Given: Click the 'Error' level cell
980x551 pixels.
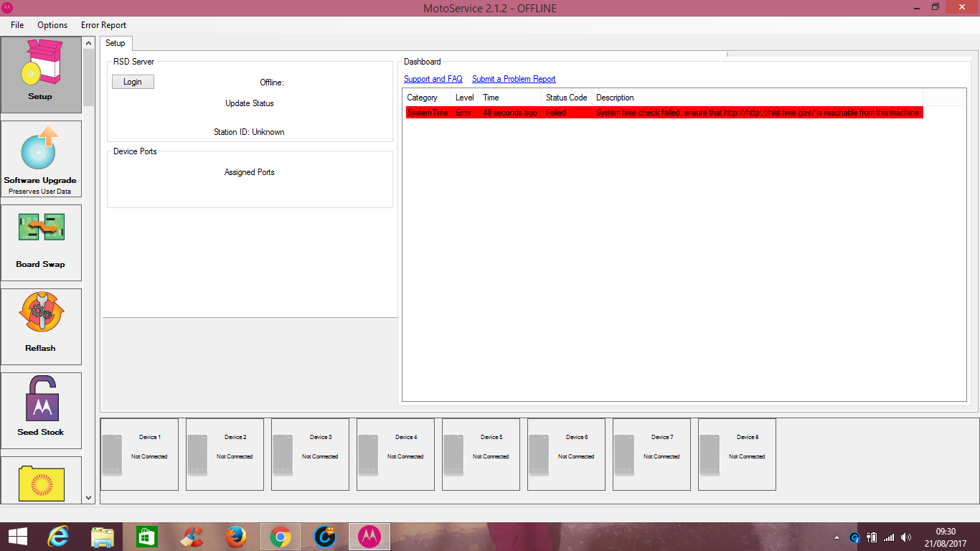Looking at the screenshot, I should point(463,113).
